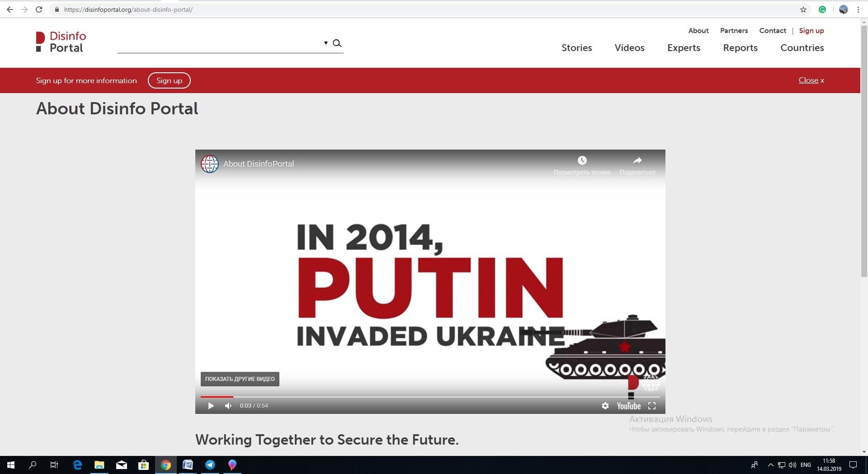Open the Chrome three-dot menu
Screen dimensions: 868x474
click(858, 9)
